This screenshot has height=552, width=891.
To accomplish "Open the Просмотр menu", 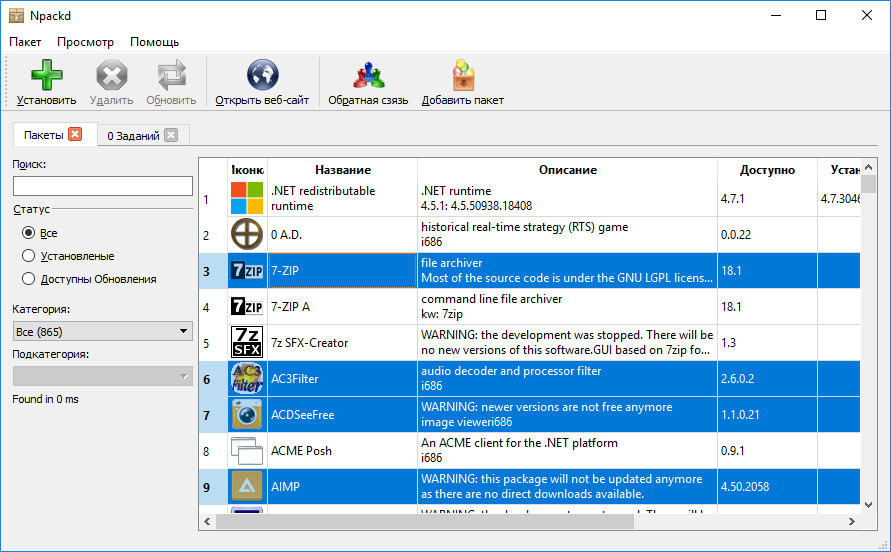I will coord(85,42).
